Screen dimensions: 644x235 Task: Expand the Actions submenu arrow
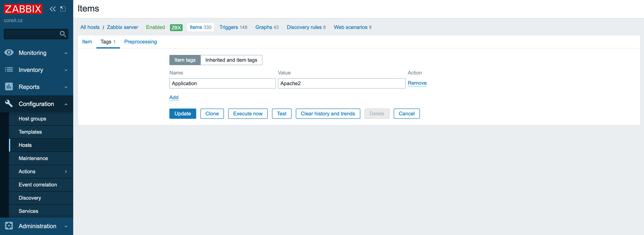66,172
